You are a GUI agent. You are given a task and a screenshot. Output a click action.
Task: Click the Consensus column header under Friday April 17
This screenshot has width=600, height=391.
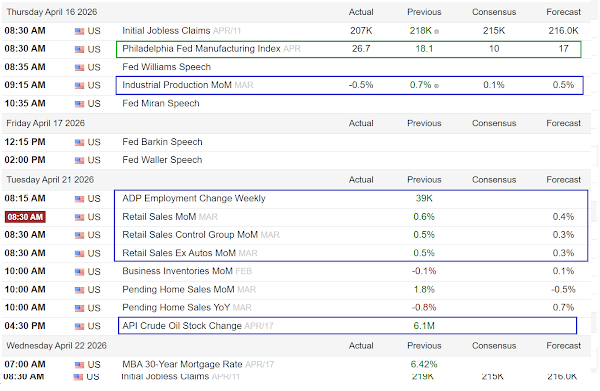click(494, 123)
